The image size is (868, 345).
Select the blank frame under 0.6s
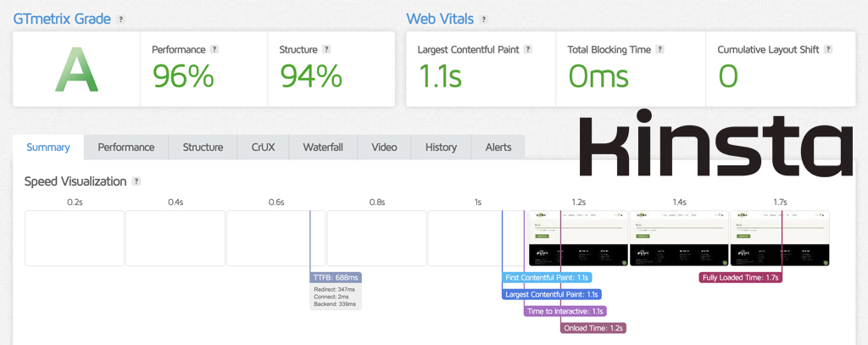[276, 238]
